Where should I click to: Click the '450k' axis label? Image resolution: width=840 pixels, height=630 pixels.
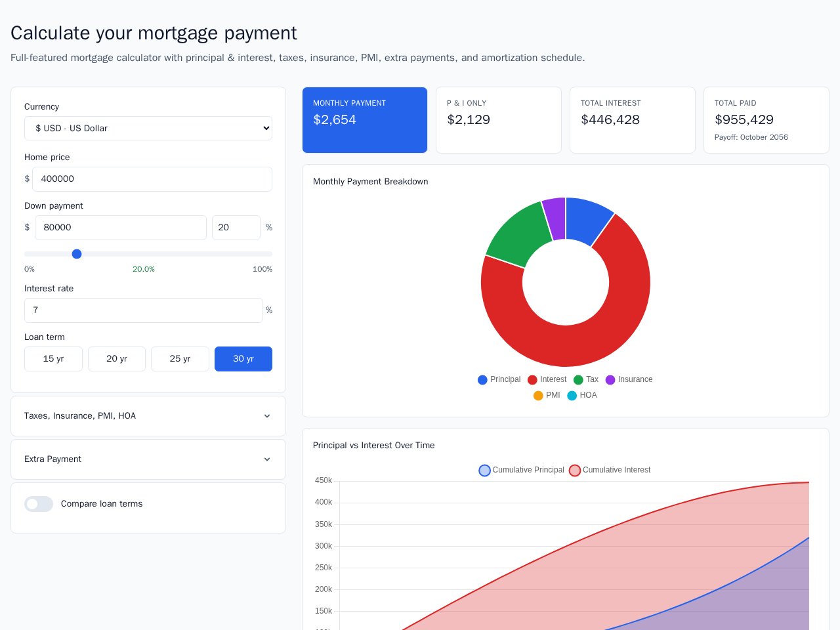click(324, 480)
